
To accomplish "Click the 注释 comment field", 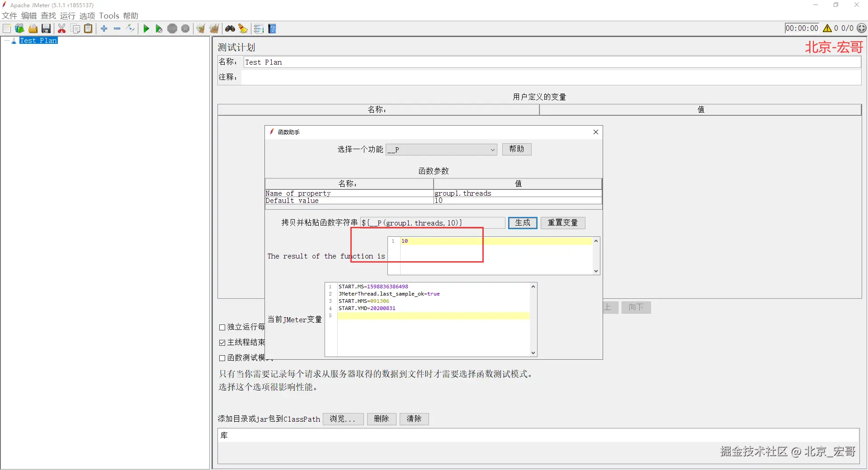I will coord(551,77).
